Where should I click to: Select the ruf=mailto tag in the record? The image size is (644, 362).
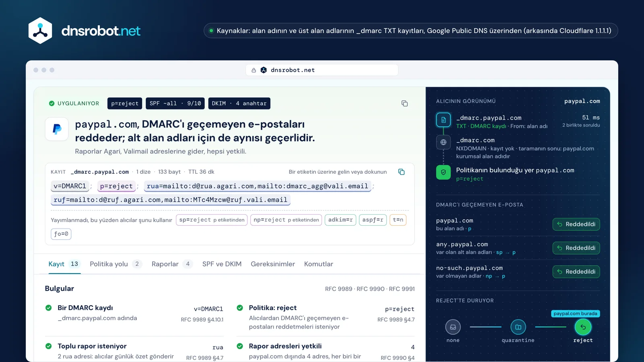171,200
